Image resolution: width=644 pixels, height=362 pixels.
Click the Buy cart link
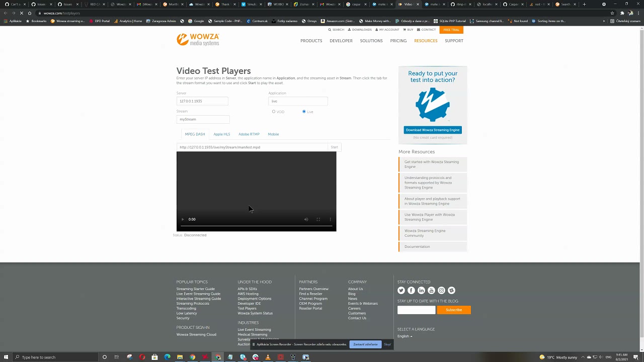pos(408,30)
